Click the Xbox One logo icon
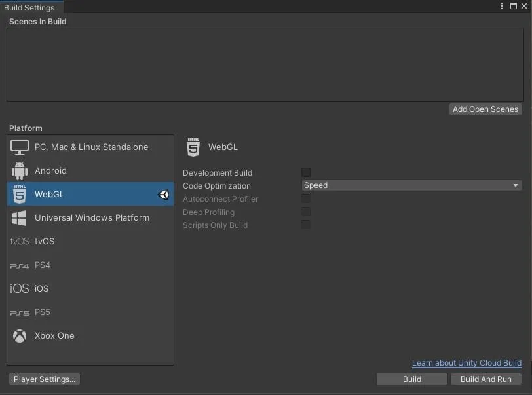 pyautogui.click(x=20, y=336)
